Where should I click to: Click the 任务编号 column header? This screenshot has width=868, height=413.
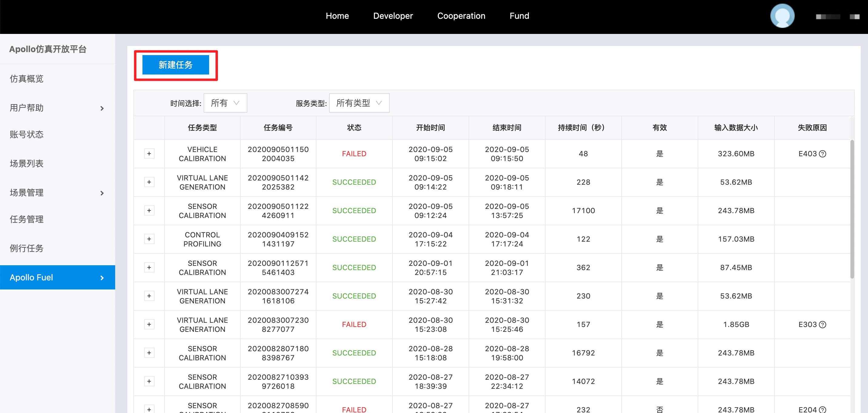click(x=278, y=127)
